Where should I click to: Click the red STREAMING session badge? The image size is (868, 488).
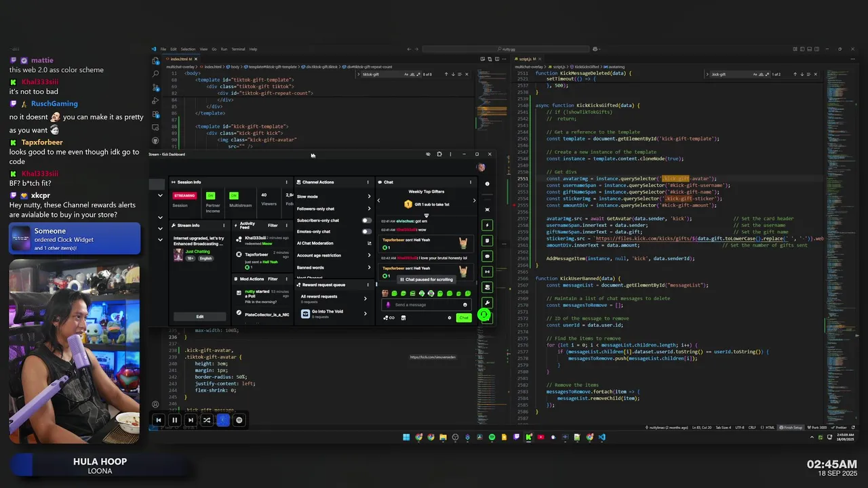point(184,196)
